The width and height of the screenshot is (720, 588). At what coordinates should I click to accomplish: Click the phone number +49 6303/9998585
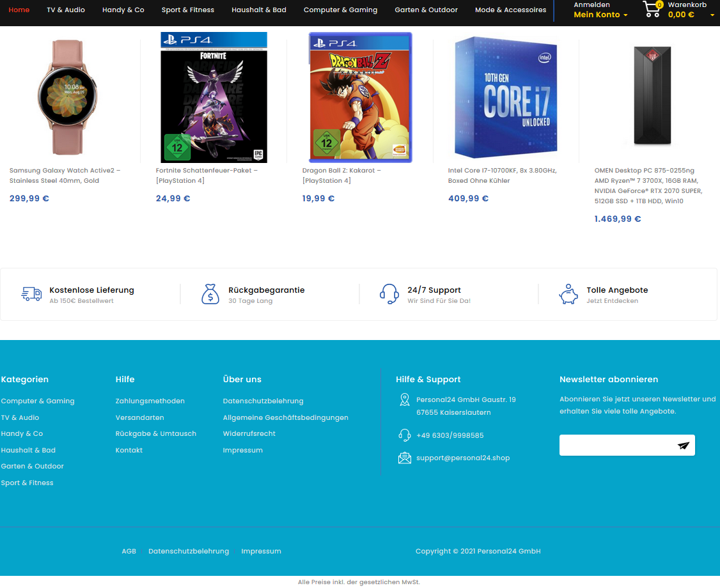tap(450, 435)
